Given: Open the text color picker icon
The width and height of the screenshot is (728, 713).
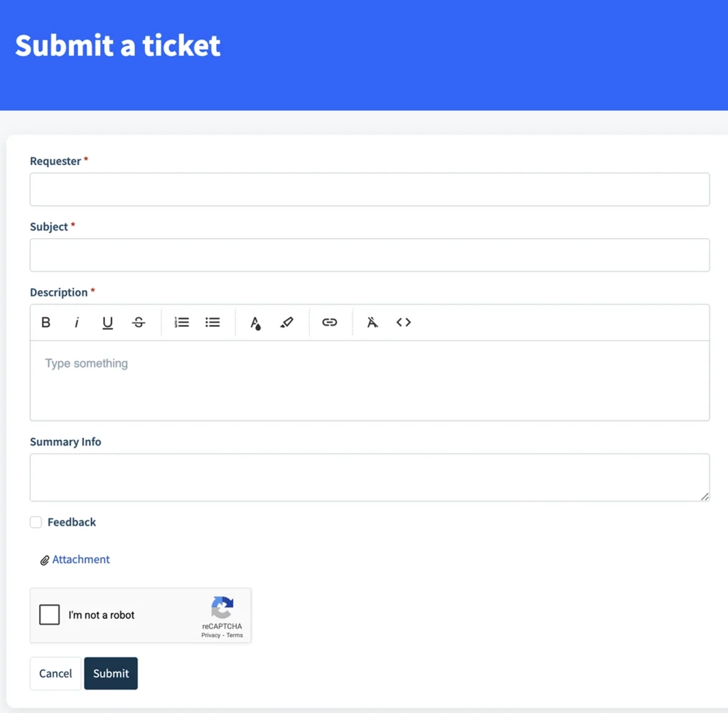Looking at the screenshot, I should pyautogui.click(x=255, y=322).
